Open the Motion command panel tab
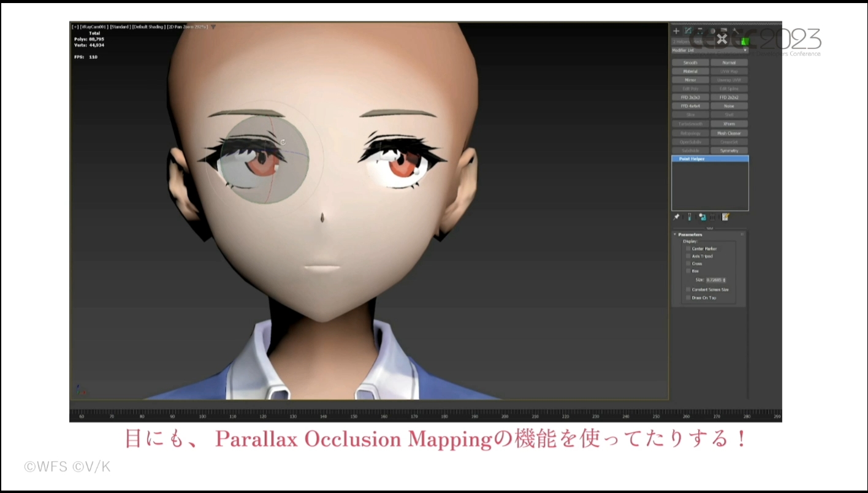 point(712,31)
